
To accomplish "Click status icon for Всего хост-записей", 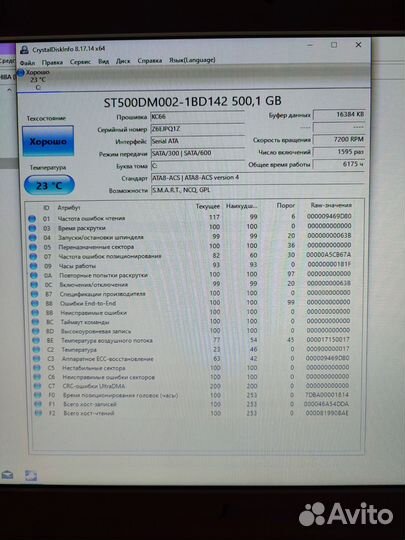I will coord(38,404).
